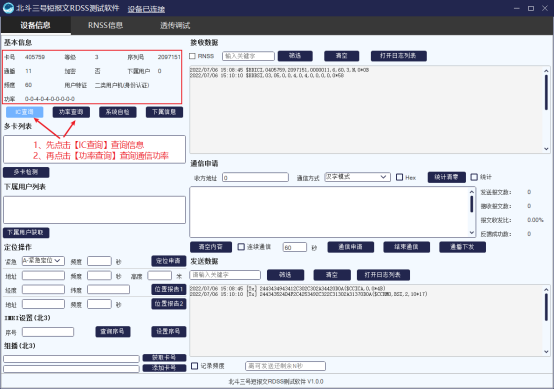Open log list for received data

(399, 56)
